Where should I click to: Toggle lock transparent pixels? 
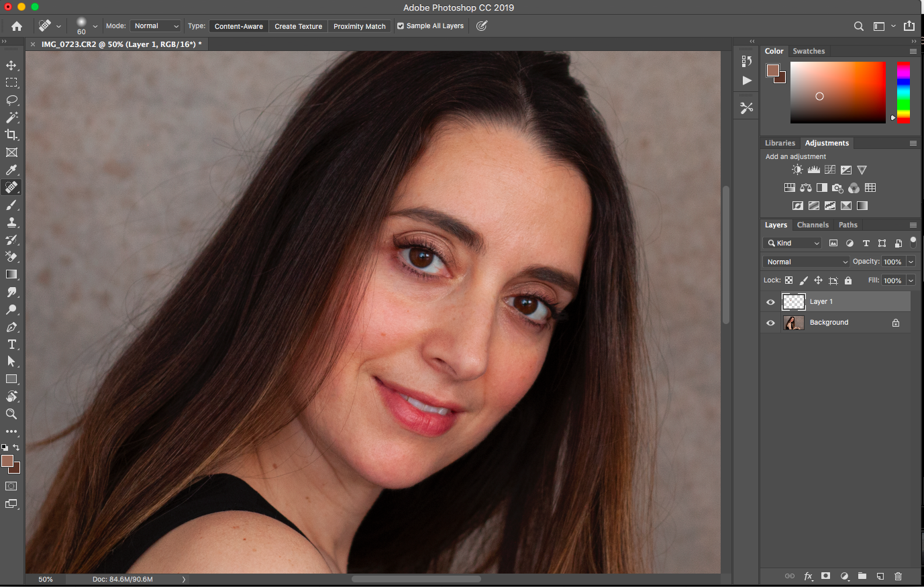tap(789, 280)
